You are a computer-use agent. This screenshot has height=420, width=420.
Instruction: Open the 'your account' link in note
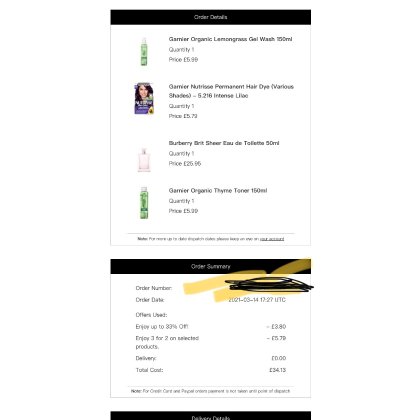pos(272,239)
